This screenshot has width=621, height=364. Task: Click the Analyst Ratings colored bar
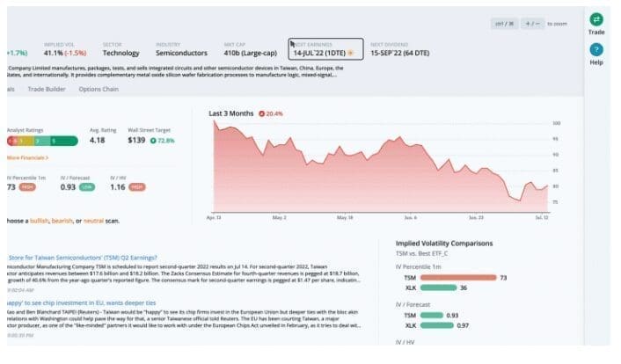click(41, 140)
